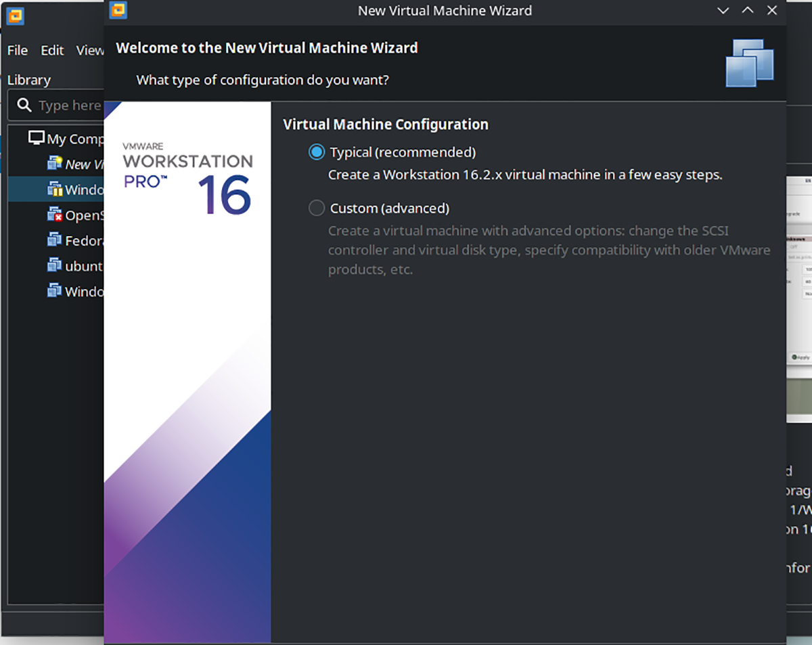Select the Custom (advanced) radio button

click(x=316, y=208)
